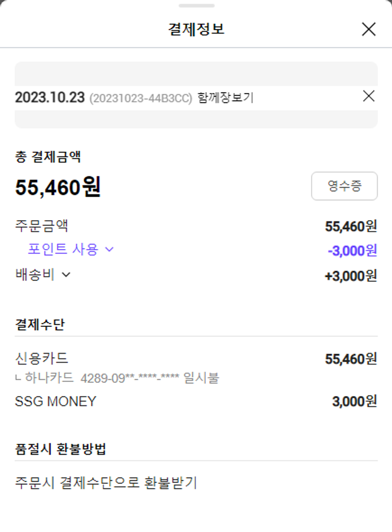The height and width of the screenshot is (532, 392).
Task: Click the 함께장보기 label
Action: [225, 98]
